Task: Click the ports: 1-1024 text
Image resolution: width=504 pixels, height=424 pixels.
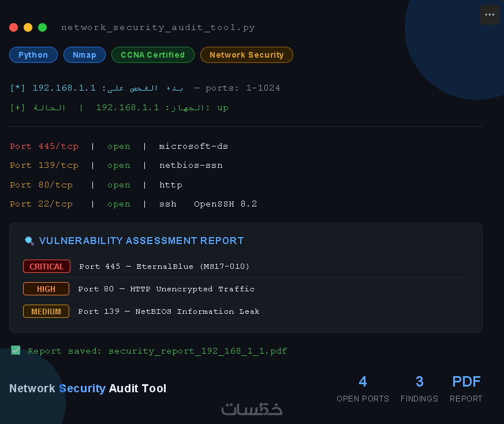Action: pyautogui.click(x=242, y=88)
